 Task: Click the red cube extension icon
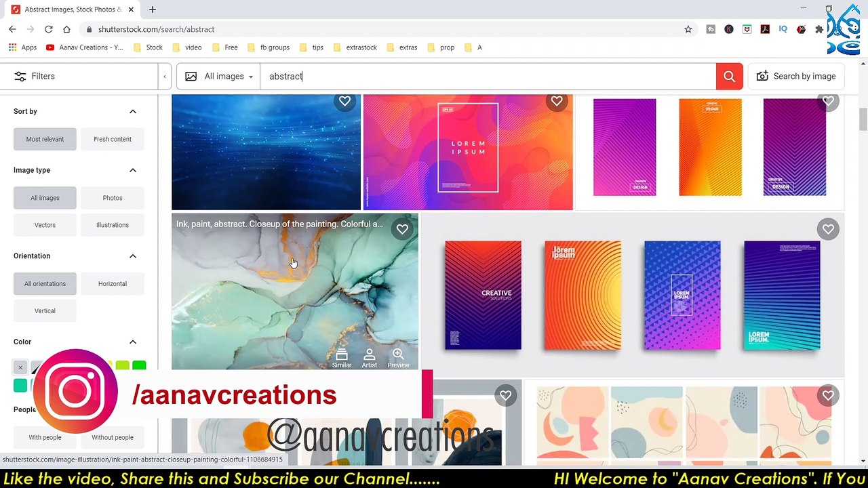[802, 29]
